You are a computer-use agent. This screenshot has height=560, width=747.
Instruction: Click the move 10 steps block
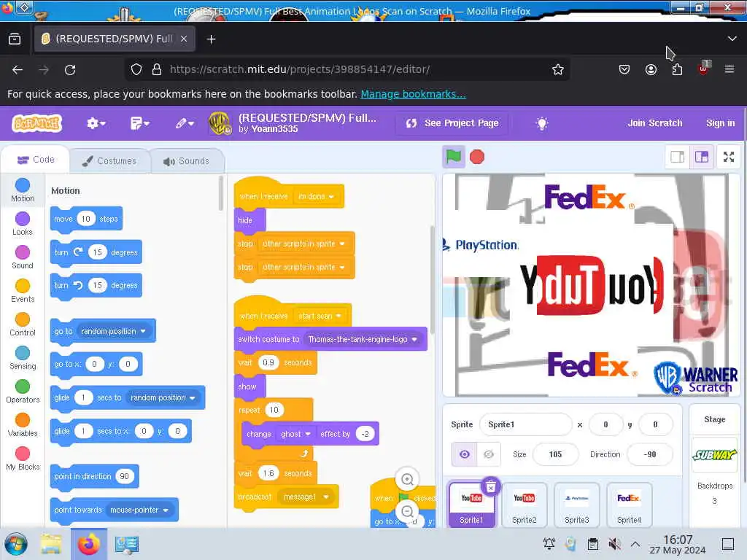[86, 219]
